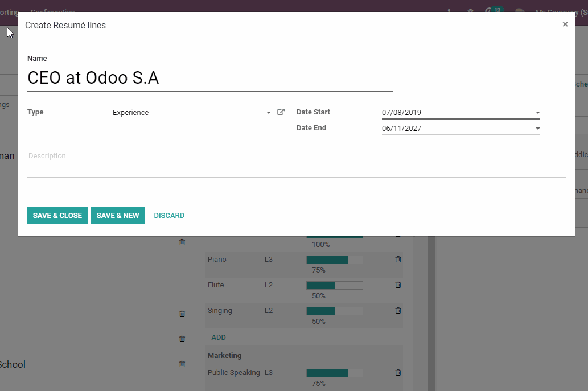Open the Date End picker arrow

pyautogui.click(x=538, y=129)
